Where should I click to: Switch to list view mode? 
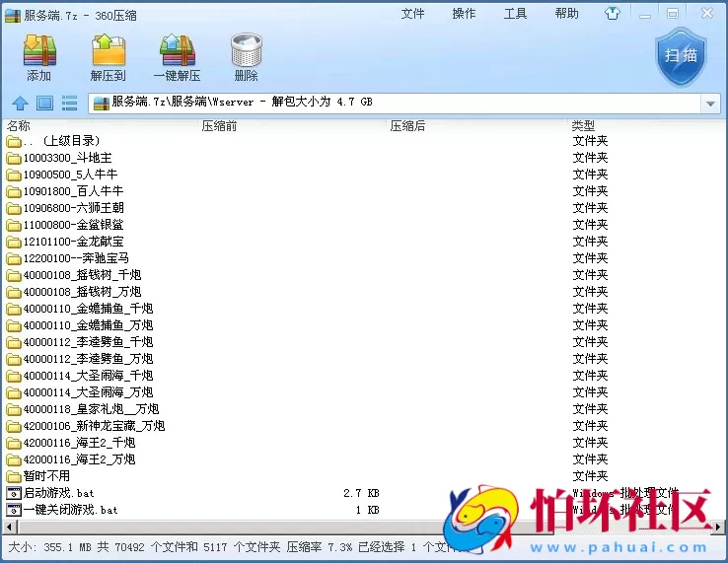click(70, 103)
